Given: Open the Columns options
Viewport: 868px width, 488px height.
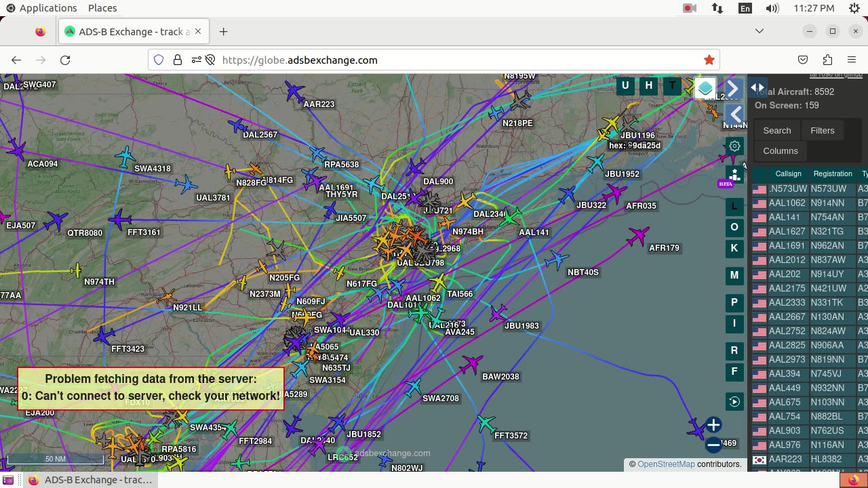Looking at the screenshot, I should click(x=781, y=150).
